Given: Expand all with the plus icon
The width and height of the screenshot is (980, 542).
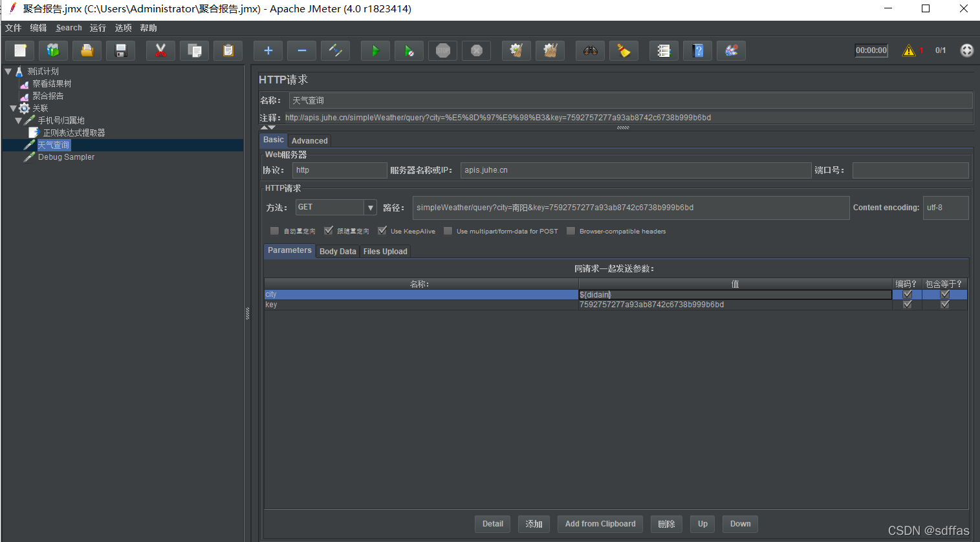Looking at the screenshot, I should point(268,50).
